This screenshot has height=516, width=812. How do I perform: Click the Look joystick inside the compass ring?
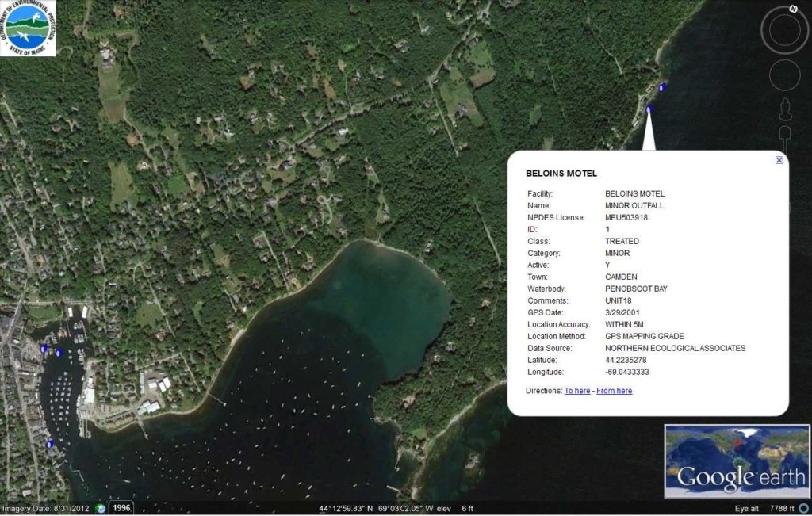tap(784, 30)
